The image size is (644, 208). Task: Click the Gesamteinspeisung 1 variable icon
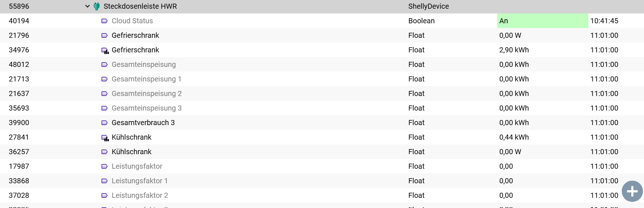coord(104,79)
